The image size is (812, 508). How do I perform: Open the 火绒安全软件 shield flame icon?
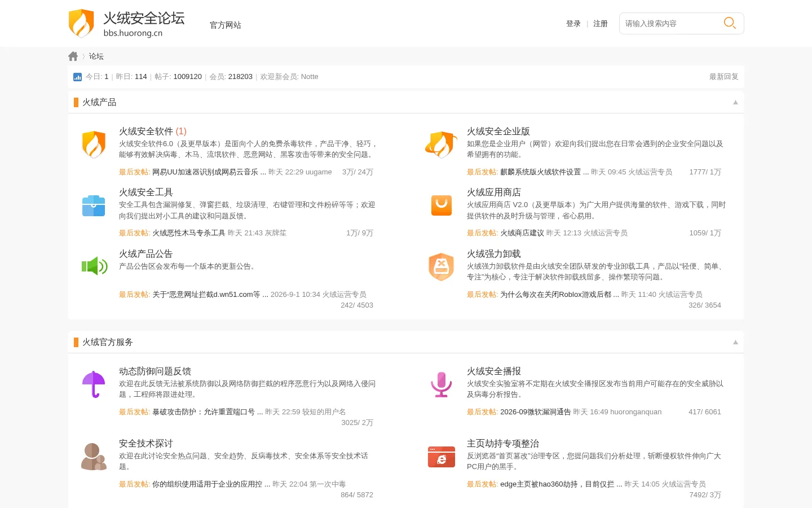tap(94, 144)
